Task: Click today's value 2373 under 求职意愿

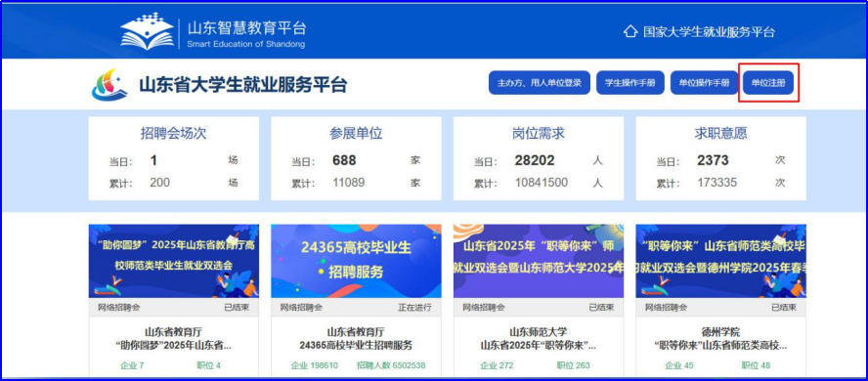Action: coord(713,161)
